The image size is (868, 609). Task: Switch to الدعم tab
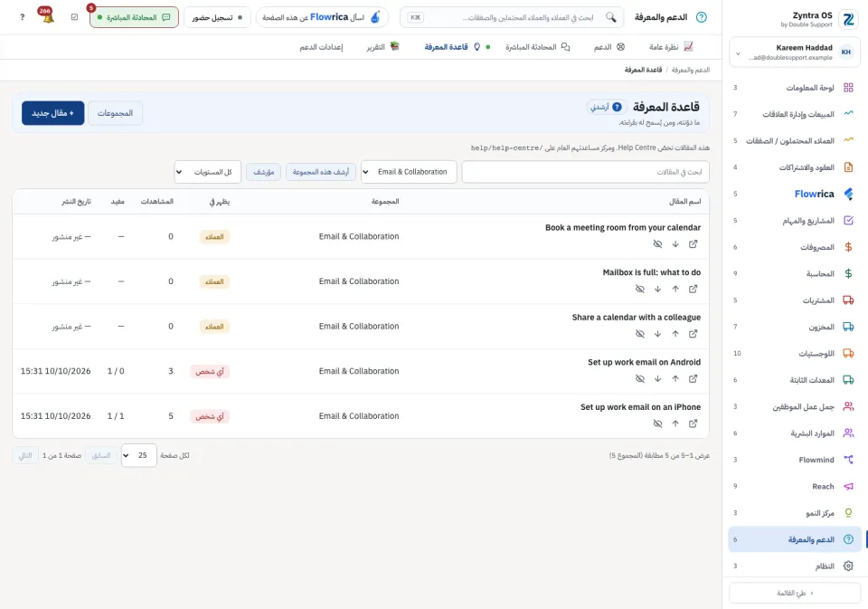pyautogui.click(x=609, y=46)
